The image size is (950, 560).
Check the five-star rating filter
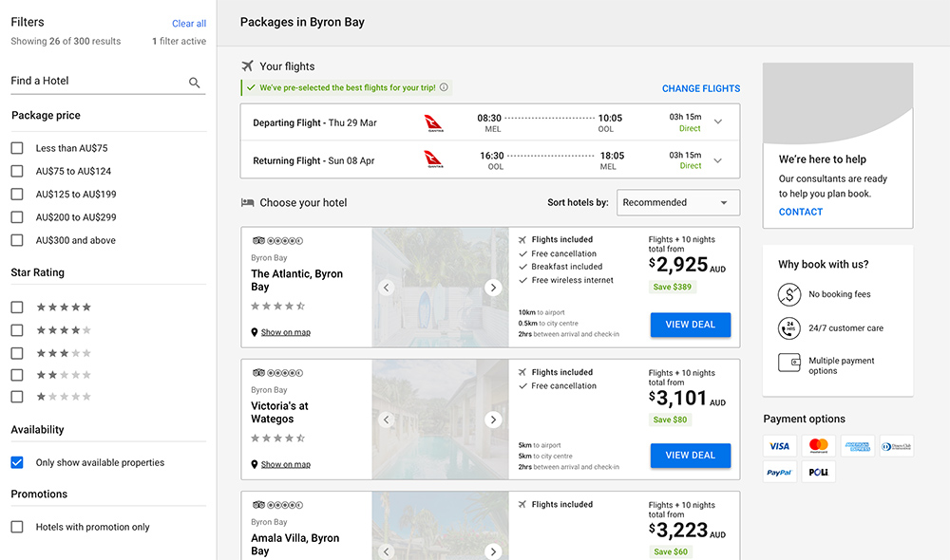coord(17,307)
